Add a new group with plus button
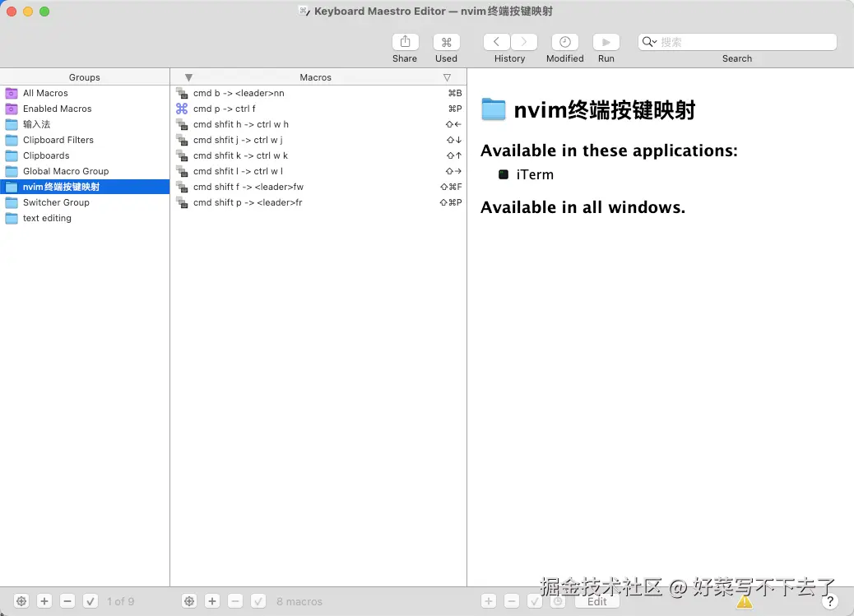854x616 pixels. [44, 601]
